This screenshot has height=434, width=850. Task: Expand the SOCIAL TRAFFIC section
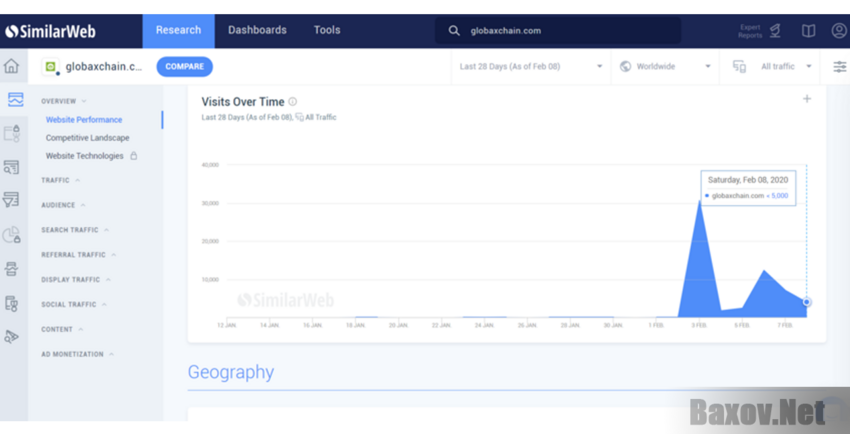(x=74, y=305)
